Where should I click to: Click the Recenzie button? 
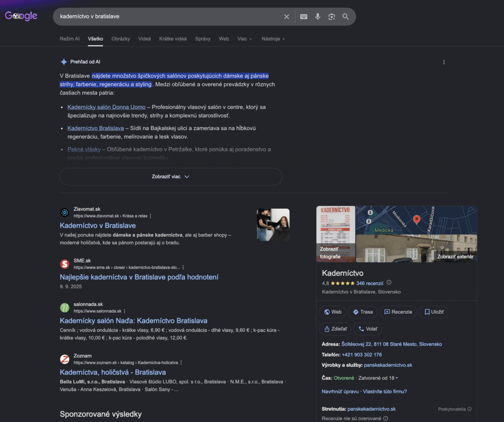tap(398, 312)
